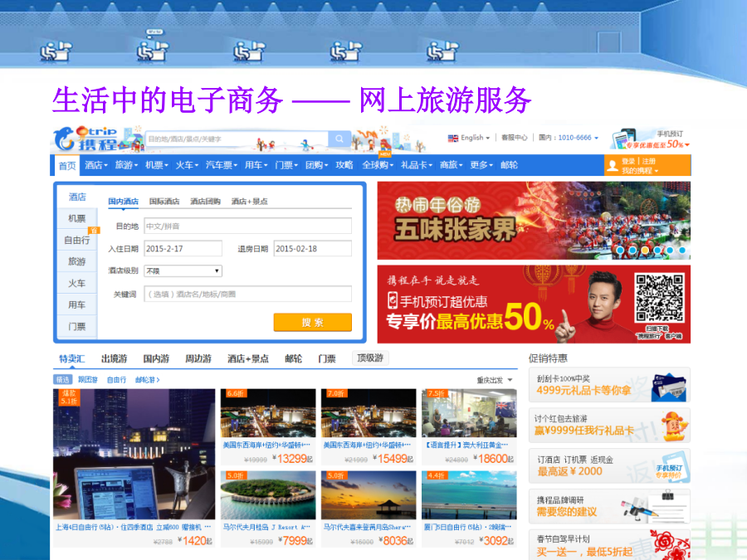Click the 关键词 keyword input

(x=247, y=295)
